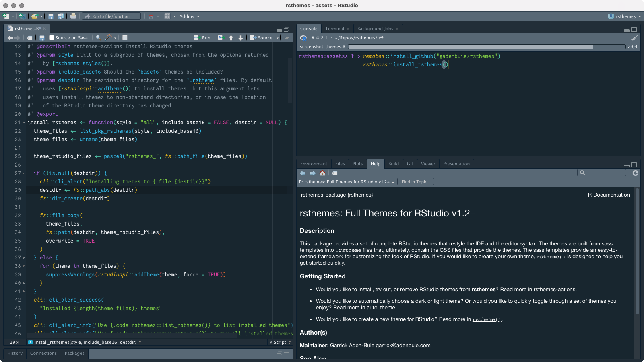Show the help topic in a new window
644x362 pixels.
[x=334, y=173]
